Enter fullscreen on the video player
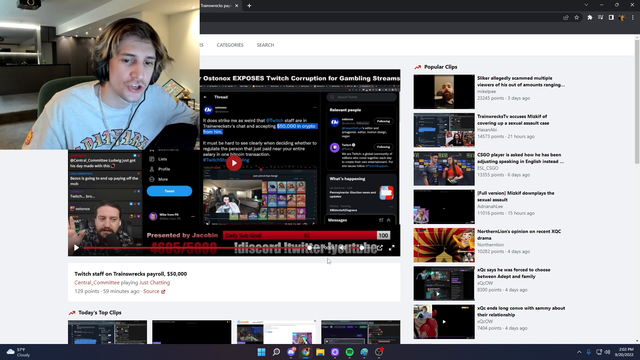This screenshot has width=640, height=360. pos(391,248)
